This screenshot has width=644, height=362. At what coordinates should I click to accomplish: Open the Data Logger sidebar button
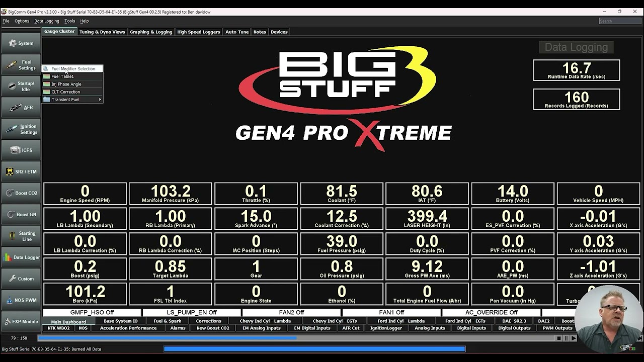click(x=21, y=257)
